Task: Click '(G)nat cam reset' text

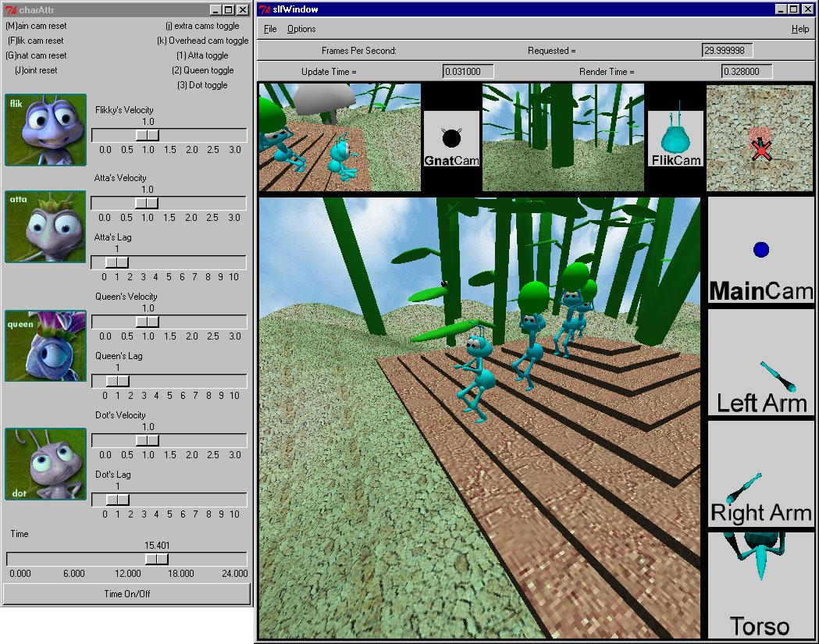Action: point(36,55)
